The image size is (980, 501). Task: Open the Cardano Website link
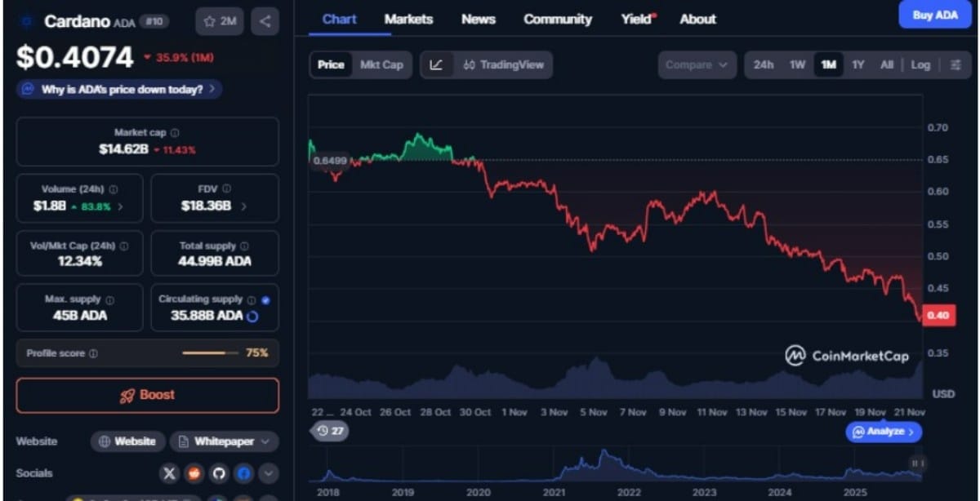pos(127,441)
